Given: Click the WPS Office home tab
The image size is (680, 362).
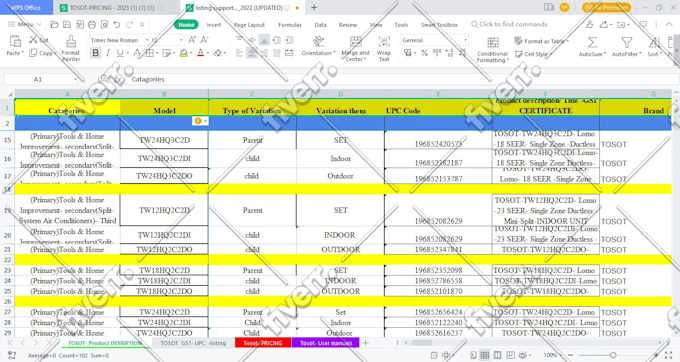Looking at the screenshot, I should [26, 7].
